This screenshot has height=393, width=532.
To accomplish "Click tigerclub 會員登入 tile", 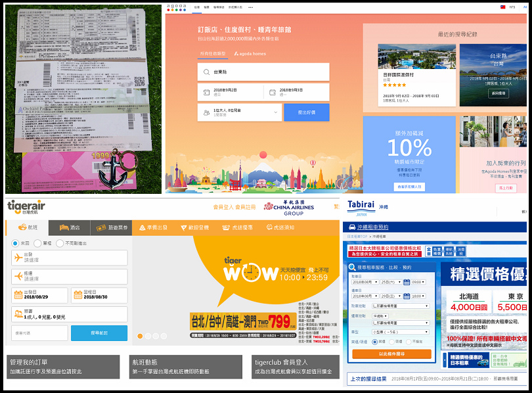I will (295, 367).
